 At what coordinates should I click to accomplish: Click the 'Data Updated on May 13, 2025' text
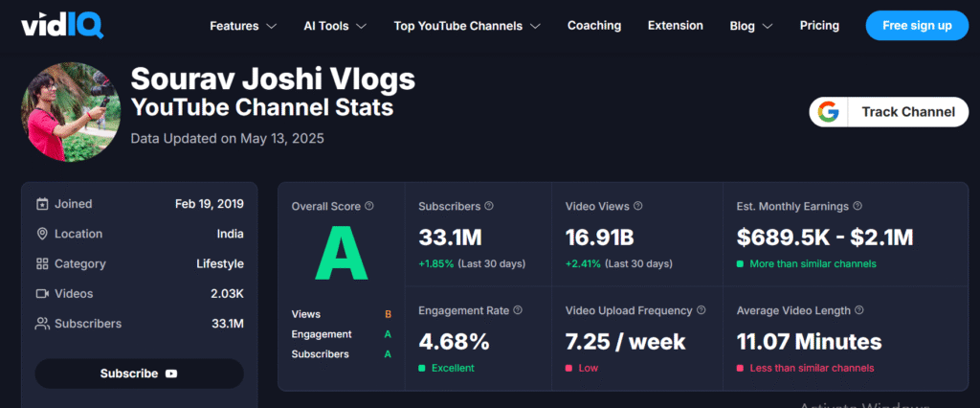coord(228,138)
